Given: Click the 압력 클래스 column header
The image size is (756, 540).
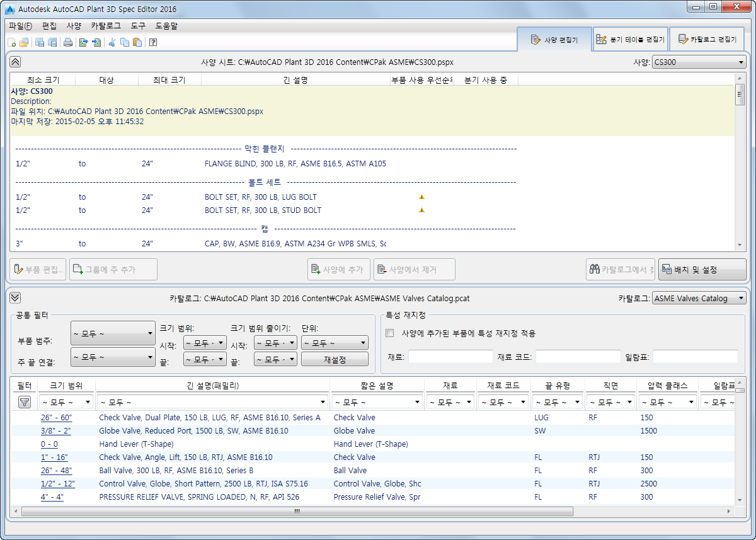Looking at the screenshot, I should point(667,385).
